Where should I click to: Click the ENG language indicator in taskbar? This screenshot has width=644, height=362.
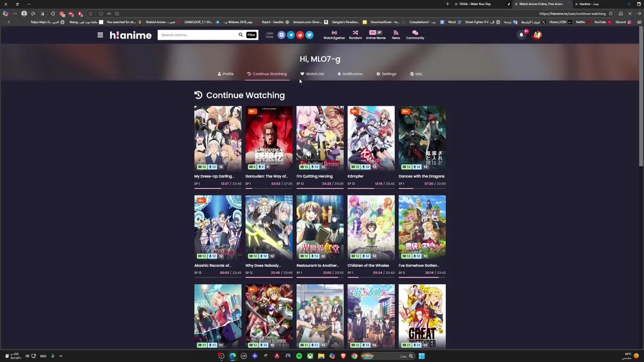tap(43, 356)
